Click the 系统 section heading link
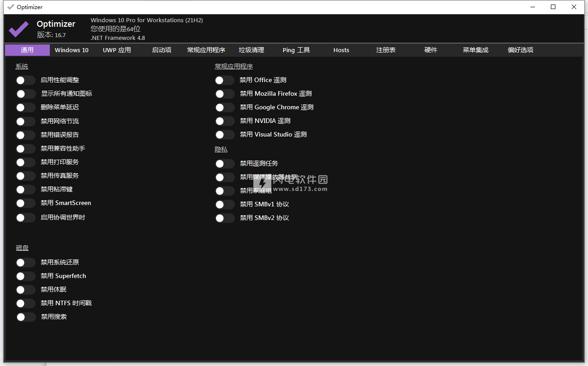The width and height of the screenshot is (588, 366). coord(22,67)
